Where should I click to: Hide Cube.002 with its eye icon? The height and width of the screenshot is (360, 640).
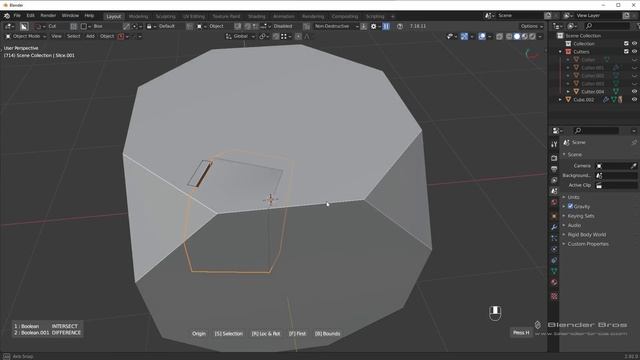click(x=634, y=100)
